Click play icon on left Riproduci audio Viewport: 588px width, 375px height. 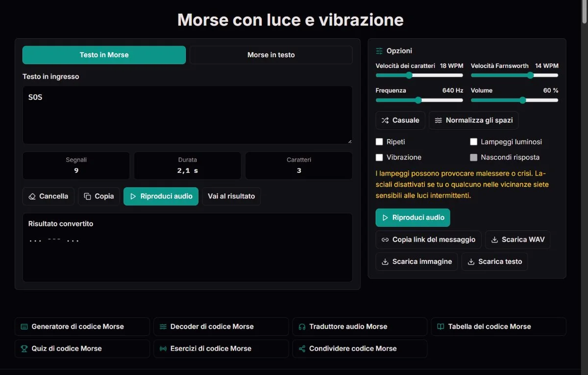pyautogui.click(x=133, y=196)
